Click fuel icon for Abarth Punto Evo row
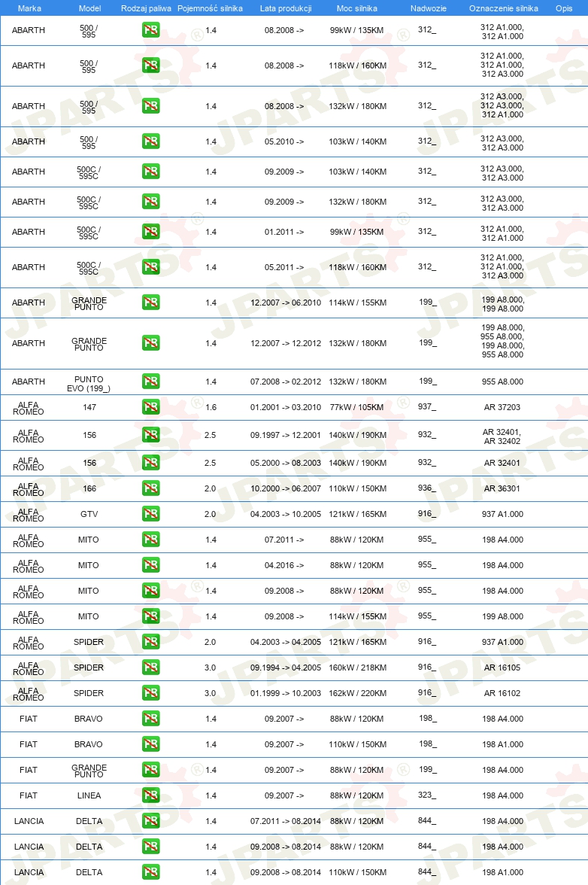This screenshot has width=588, height=885. pos(150,382)
